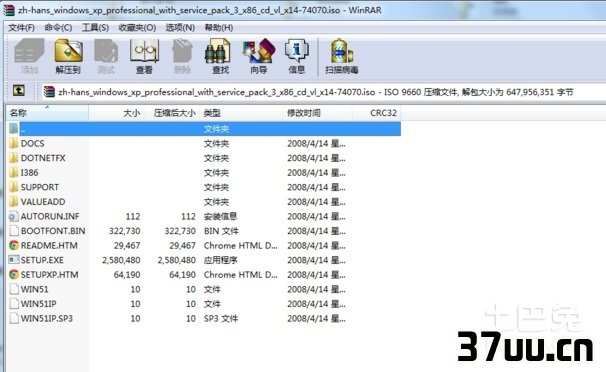
Task: Click the Extract To (解压到) icon
Action: point(68,51)
